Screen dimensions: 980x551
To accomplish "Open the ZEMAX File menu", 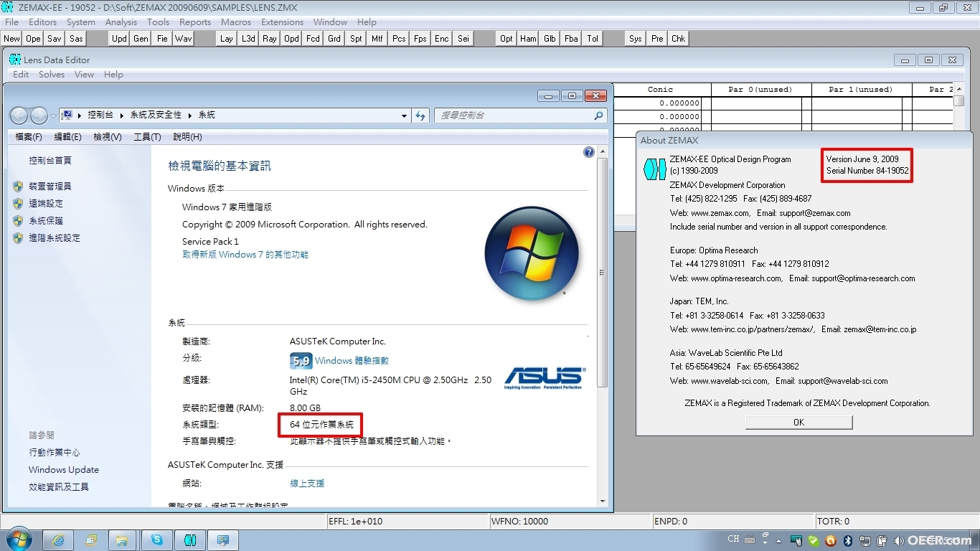I will click(12, 22).
